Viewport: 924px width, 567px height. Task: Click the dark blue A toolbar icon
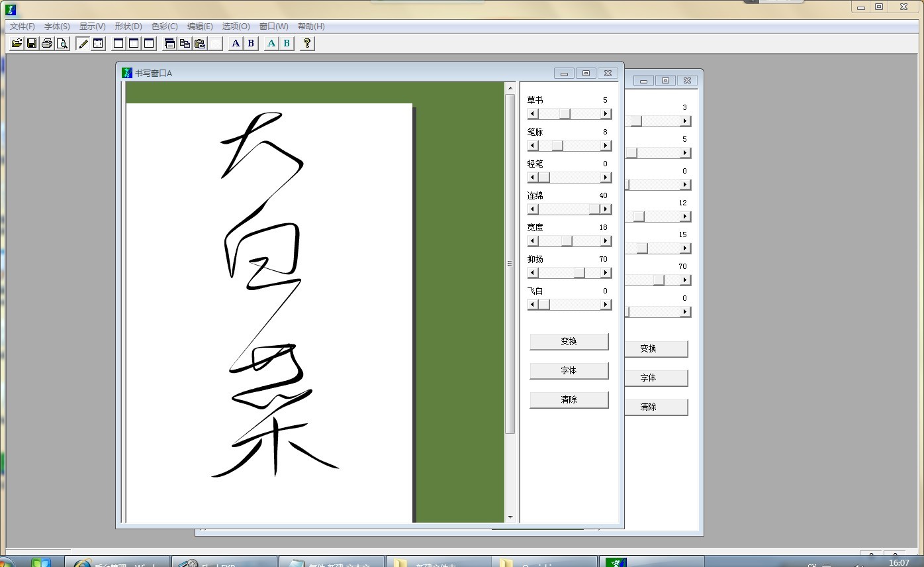pyautogui.click(x=236, y=44)
